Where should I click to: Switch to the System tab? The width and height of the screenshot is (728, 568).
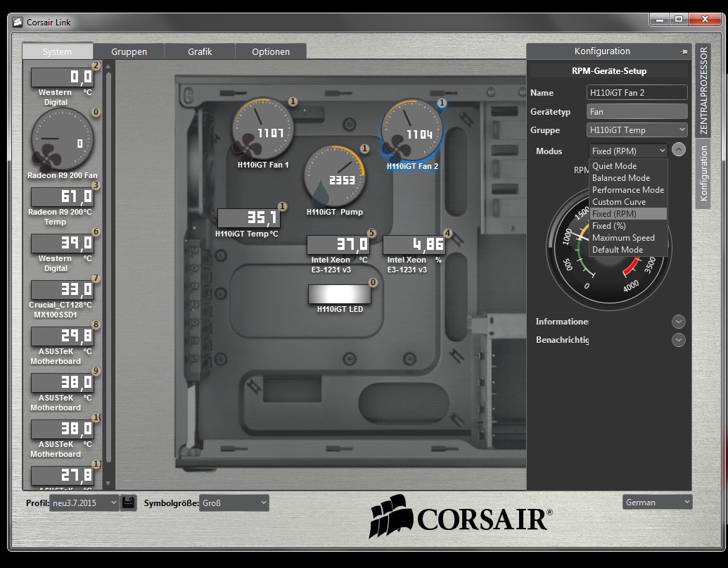[58, 51]
